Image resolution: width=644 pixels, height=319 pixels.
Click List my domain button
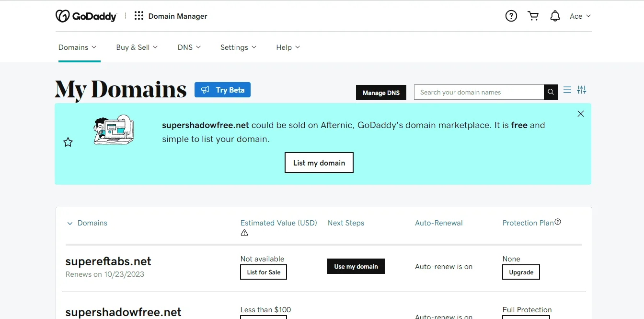click(319, 163)
